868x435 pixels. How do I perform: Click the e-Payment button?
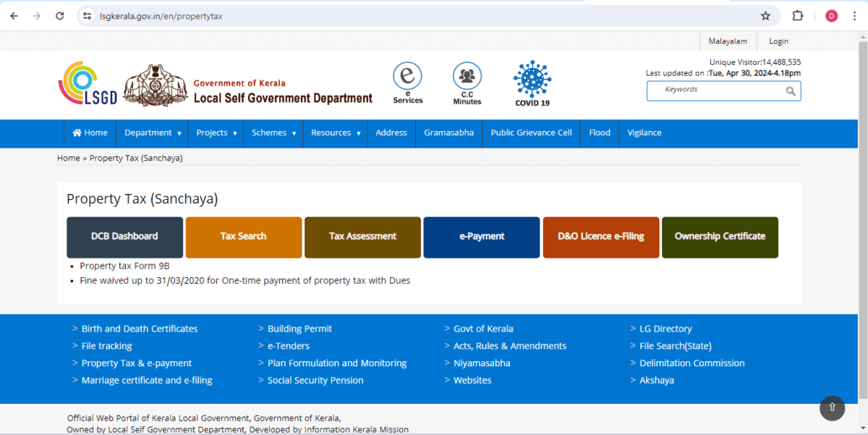coord(481,237)
